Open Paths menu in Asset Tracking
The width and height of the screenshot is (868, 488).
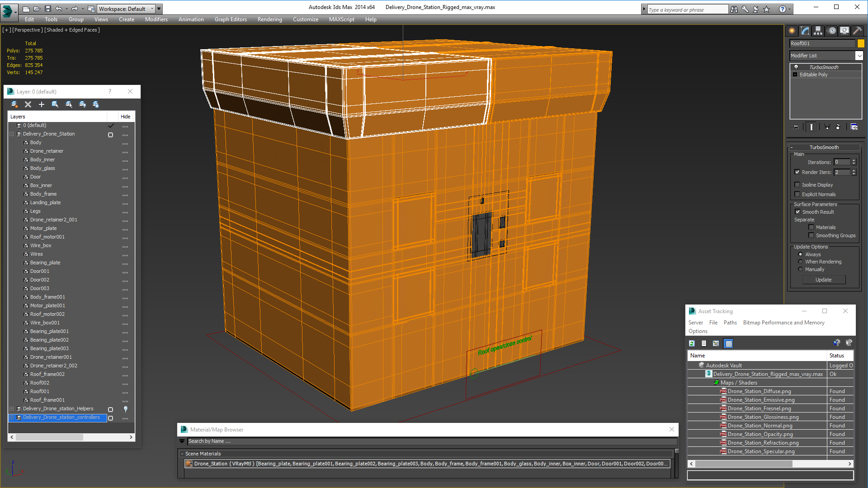(x=730, y=323)
